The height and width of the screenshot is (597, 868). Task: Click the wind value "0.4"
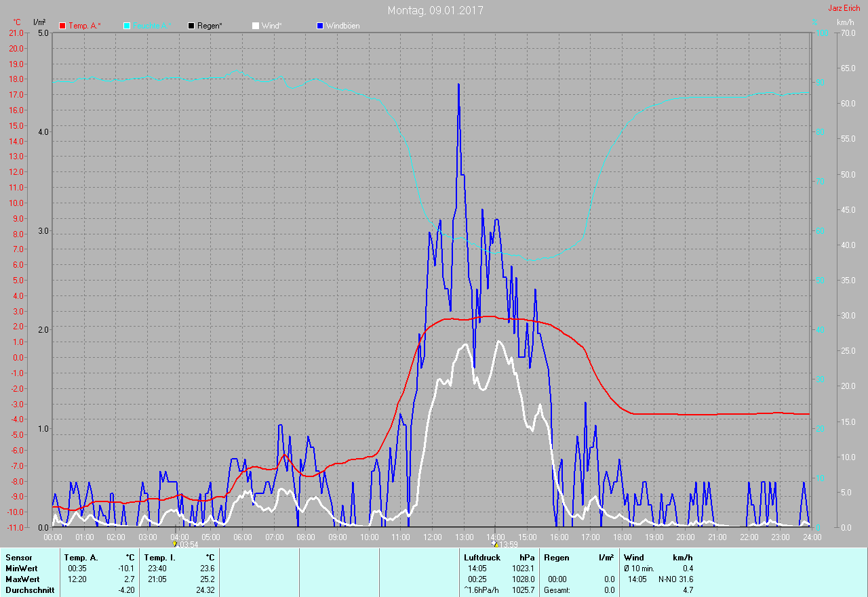click(x=688, y=569)
